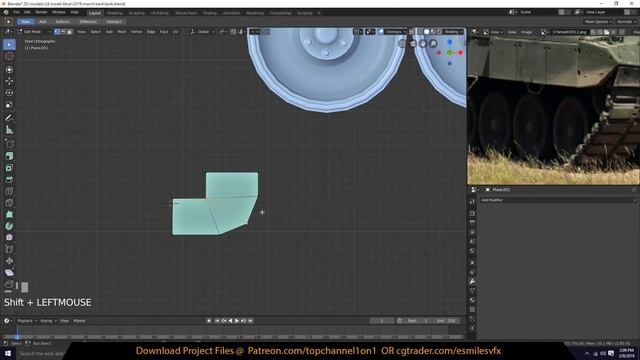The width and height of the screenshot is (640, 360).
Task: Open the Window menu
Action: click(x=59, y=12)
